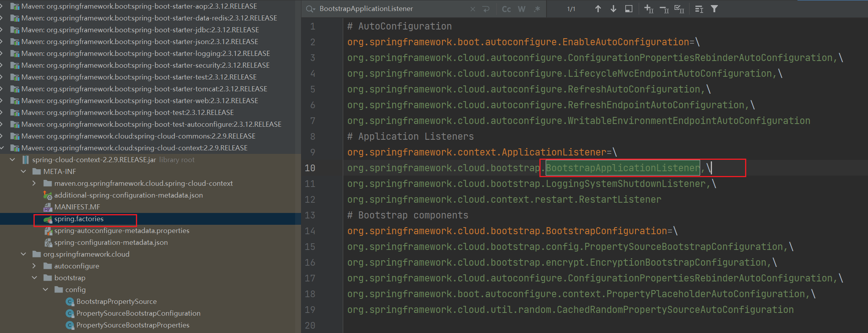Select all occurrences icon
Screen dimensions: 868x333
(x=679, y=9)
